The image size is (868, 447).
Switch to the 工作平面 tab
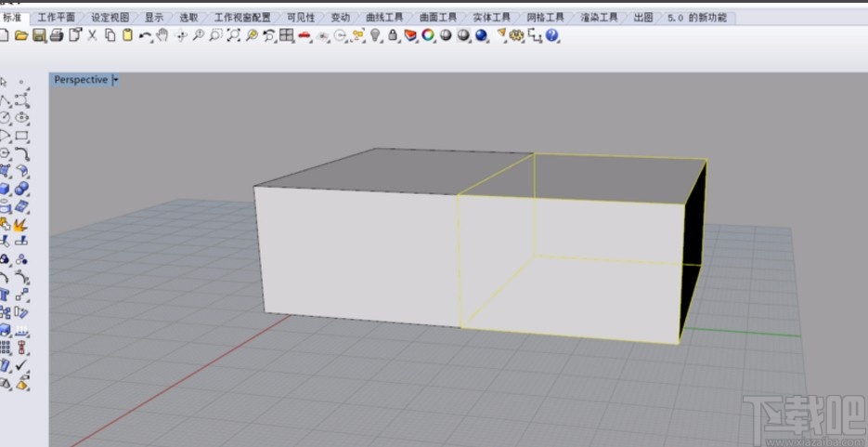pyautogui.click(x=57, y=18)
